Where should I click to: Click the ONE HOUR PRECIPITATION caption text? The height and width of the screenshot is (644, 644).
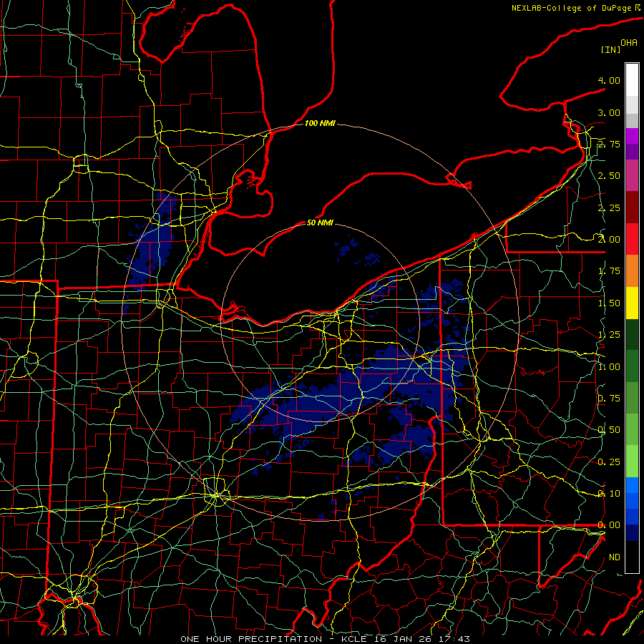251,639
